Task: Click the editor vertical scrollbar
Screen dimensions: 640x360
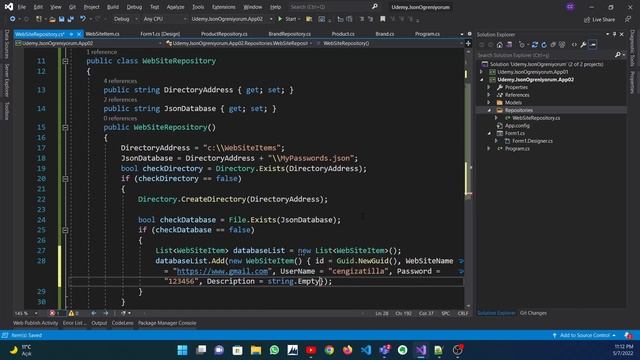Action: 468,178
